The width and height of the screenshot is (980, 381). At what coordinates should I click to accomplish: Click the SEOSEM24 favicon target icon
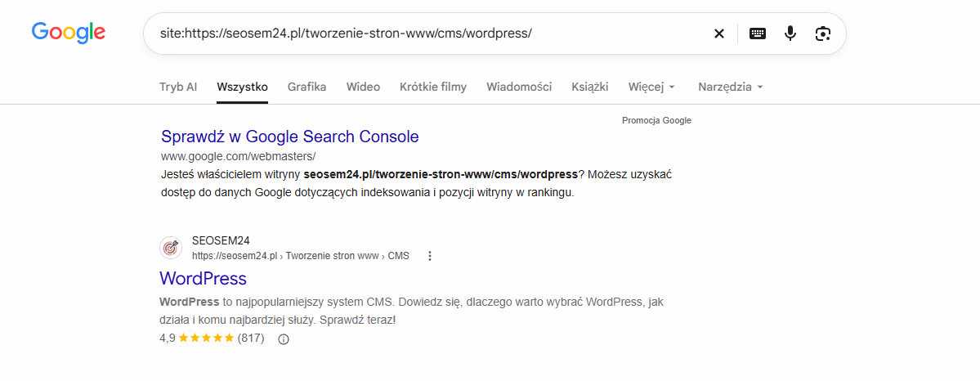[171, 248]
